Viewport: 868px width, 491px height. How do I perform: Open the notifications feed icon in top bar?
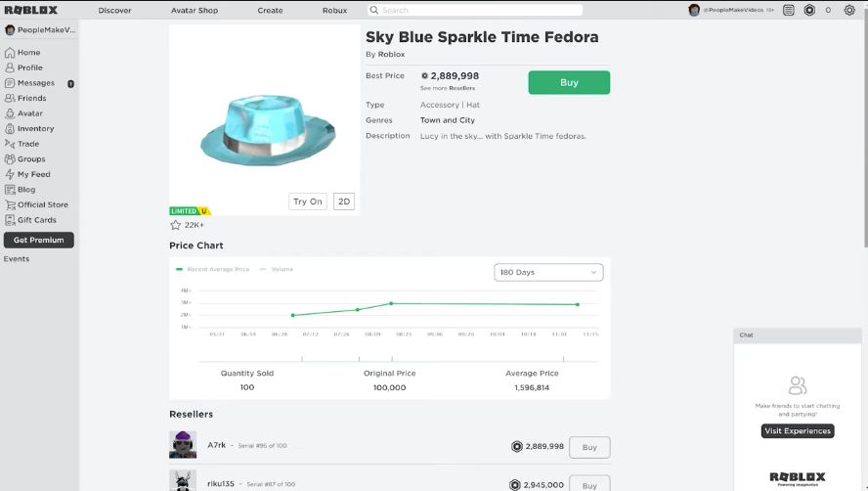coord(789,10)
